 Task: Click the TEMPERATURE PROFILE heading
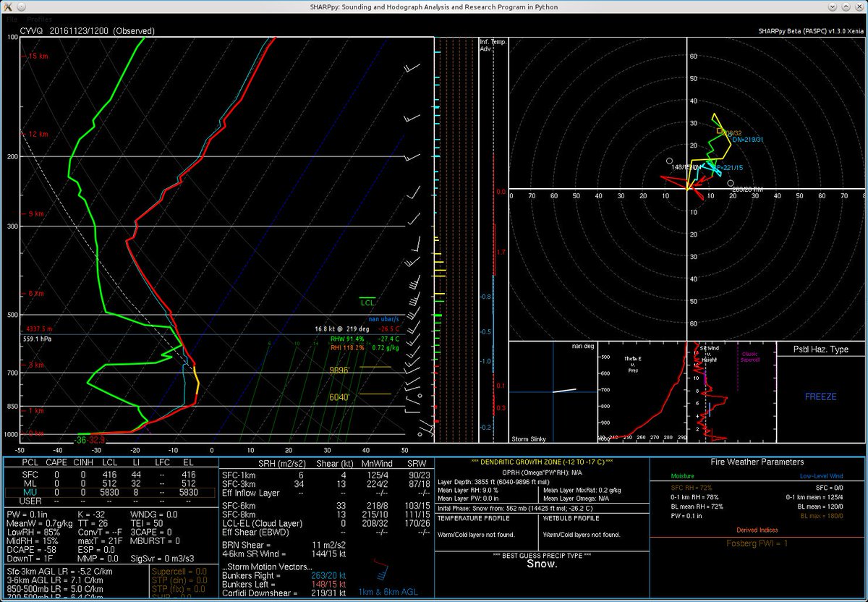pos(472,518)
